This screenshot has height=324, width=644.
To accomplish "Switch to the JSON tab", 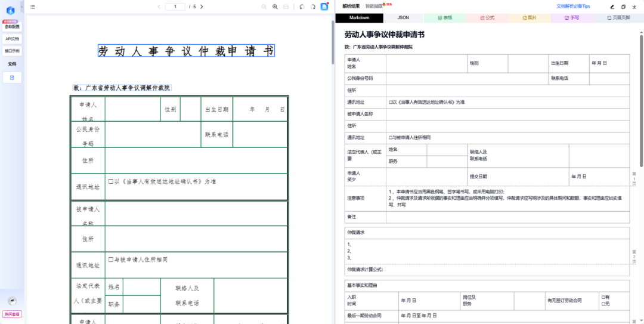I will pos(403,18).
